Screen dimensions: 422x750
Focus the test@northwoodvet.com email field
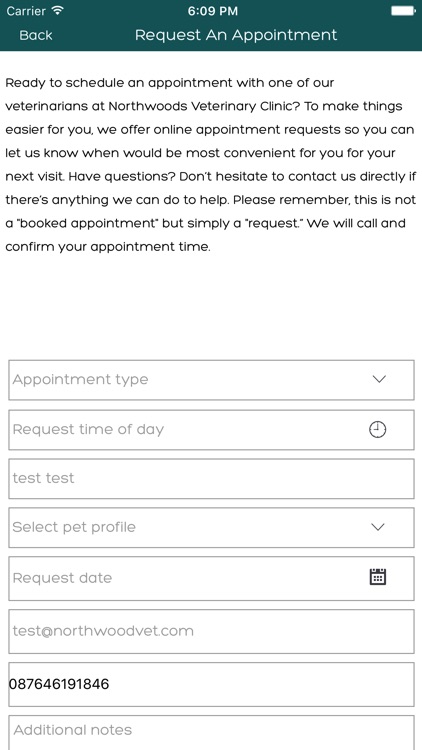click(211, 631)
